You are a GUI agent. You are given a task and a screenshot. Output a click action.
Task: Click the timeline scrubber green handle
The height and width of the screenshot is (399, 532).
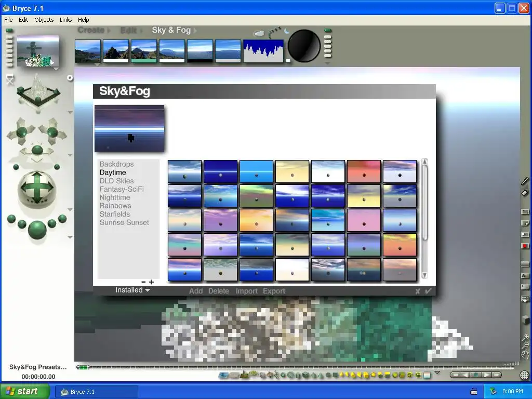click(83, 367)
